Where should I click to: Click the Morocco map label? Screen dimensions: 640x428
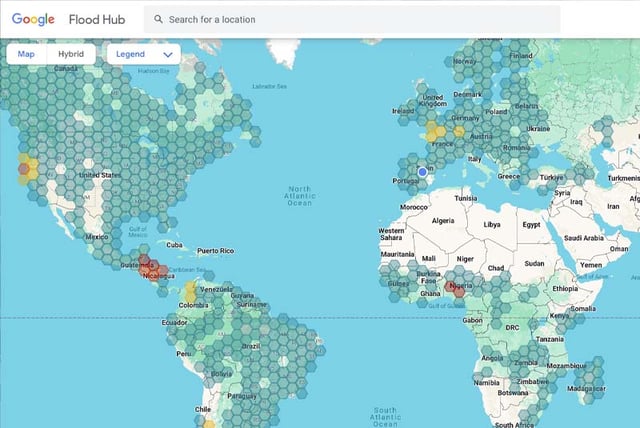click(x=413, y=207)
